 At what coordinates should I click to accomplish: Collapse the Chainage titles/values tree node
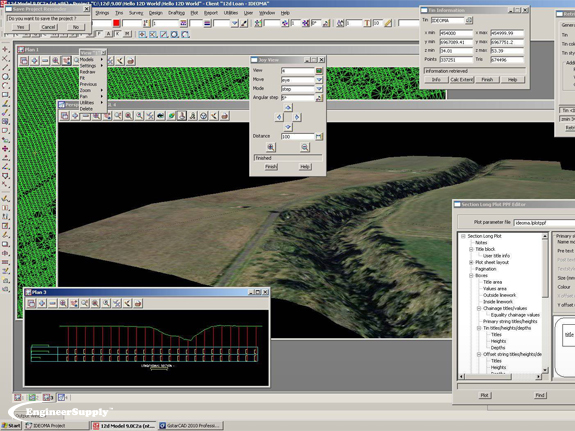pos(479,308)
